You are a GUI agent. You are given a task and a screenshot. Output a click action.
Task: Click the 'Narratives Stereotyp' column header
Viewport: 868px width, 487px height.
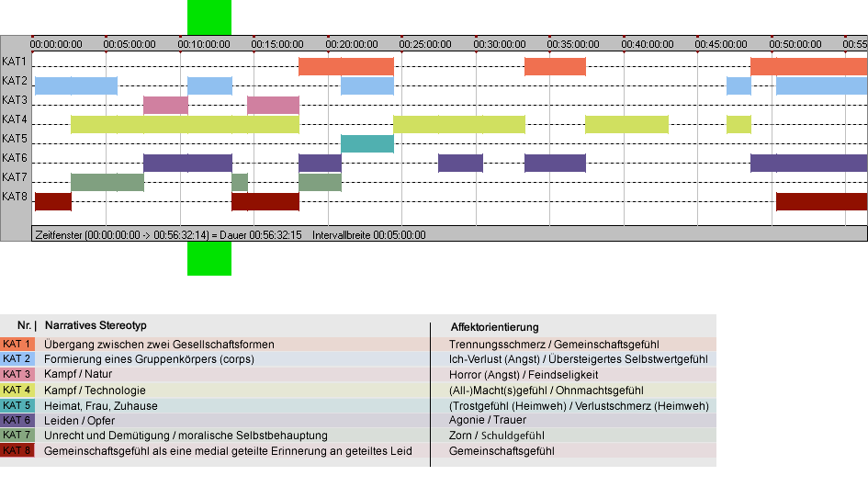96,326
